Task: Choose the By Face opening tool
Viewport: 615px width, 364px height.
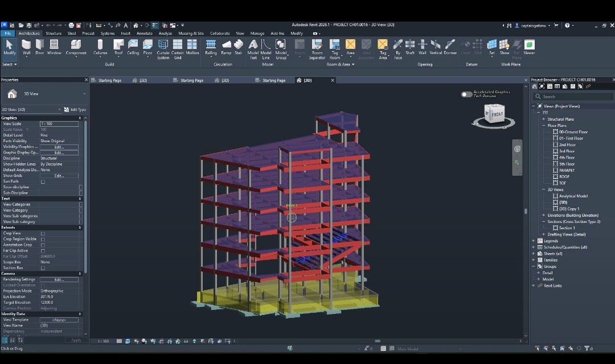Action: point(398,49)
